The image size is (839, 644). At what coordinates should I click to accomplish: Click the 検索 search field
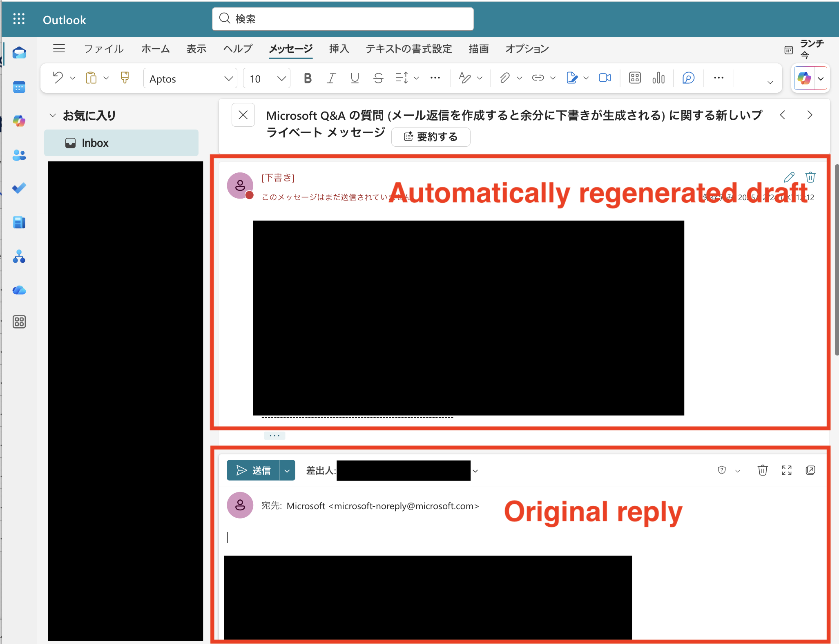(x=343, y=19)
